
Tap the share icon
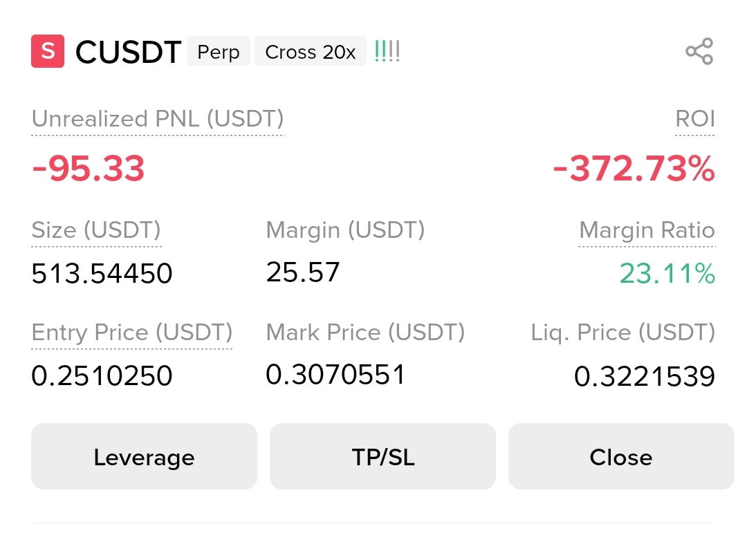(x=699, y=51)
